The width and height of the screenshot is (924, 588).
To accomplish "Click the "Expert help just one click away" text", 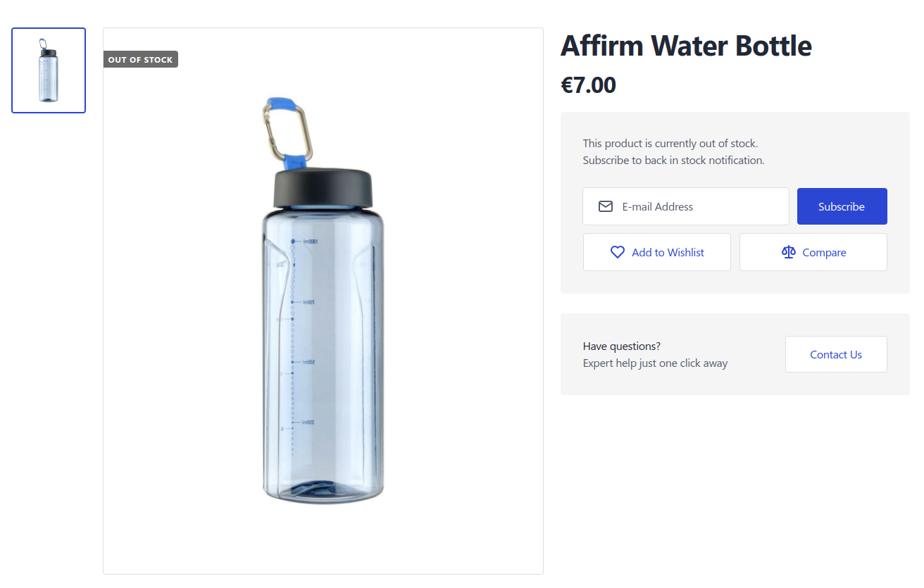I will pyautogui.click(x=655, y=363).
